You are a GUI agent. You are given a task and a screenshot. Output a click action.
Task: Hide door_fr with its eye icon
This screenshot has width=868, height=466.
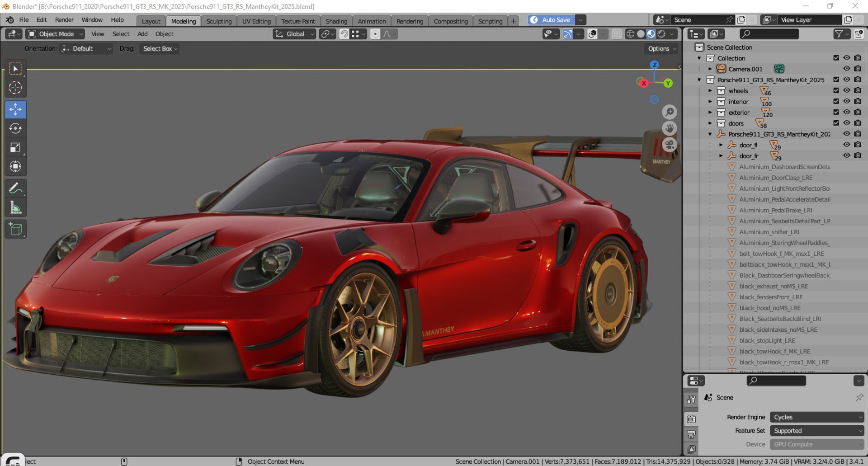click(847, 155)
